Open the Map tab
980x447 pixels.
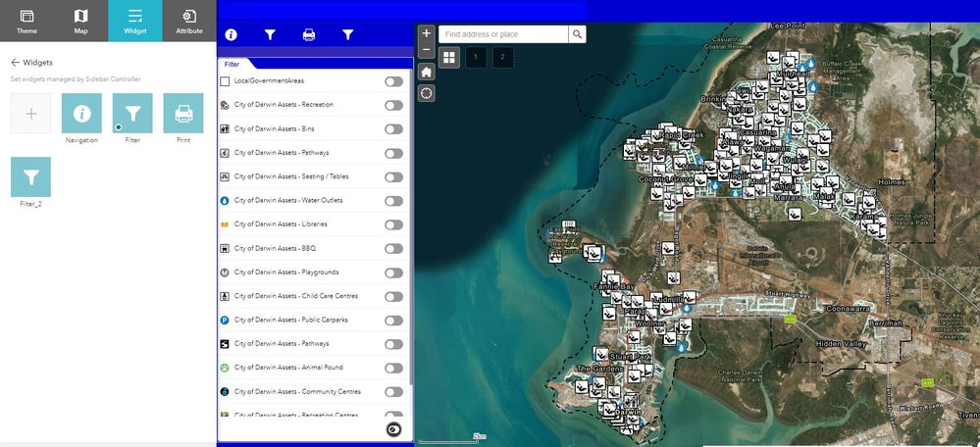pos(80,21)
